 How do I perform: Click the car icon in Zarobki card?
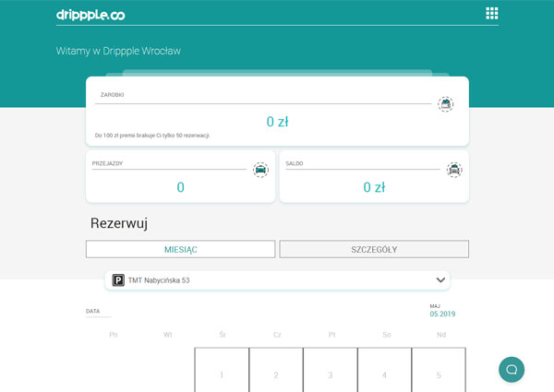point(446,104)
